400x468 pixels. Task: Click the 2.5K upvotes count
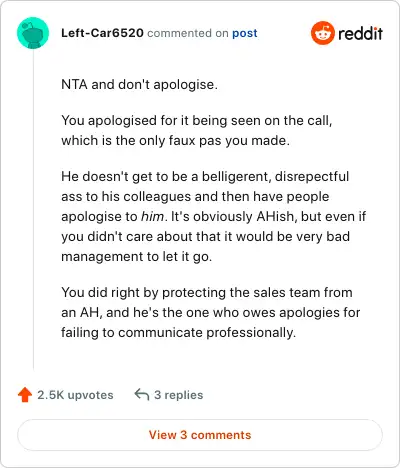(x=75, y=395)
